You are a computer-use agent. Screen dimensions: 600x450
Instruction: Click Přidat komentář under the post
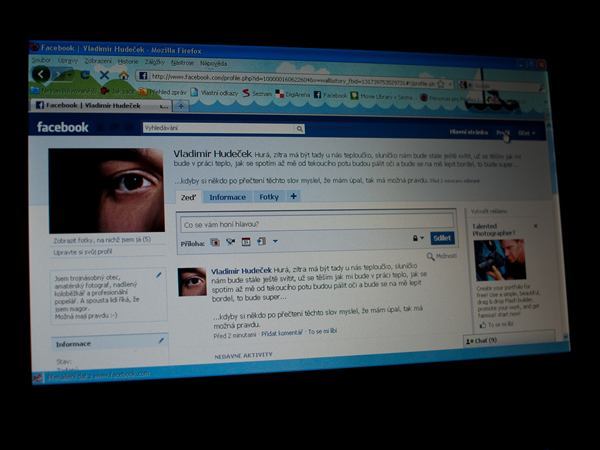[x=282, y=333]
